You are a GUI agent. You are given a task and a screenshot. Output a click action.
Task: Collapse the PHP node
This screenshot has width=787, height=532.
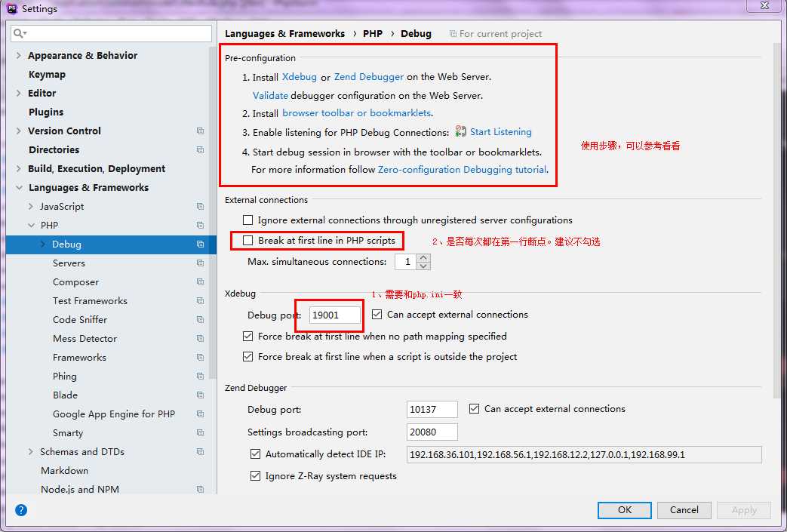(31, 226)
